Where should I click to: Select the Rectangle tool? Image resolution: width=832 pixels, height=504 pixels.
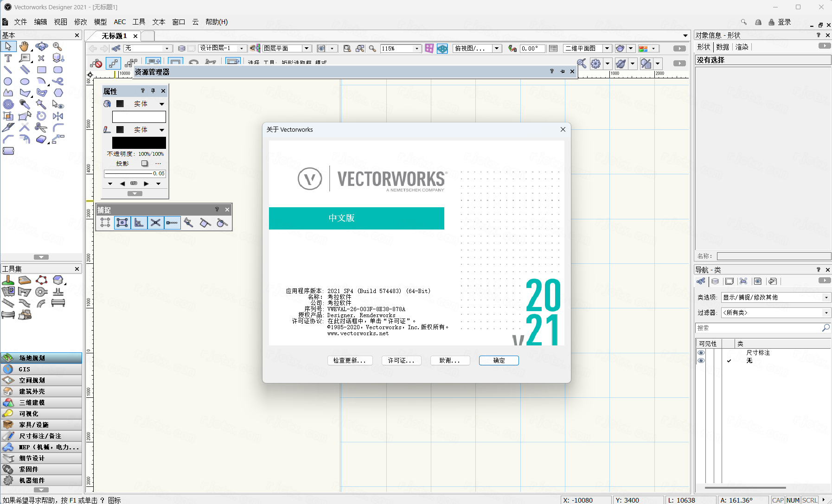pos(41,70)
